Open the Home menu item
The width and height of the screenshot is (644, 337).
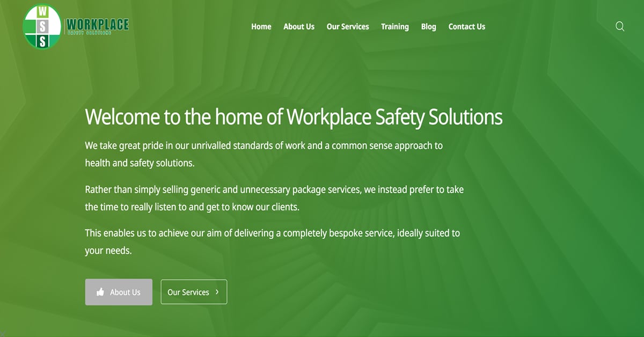261,26
